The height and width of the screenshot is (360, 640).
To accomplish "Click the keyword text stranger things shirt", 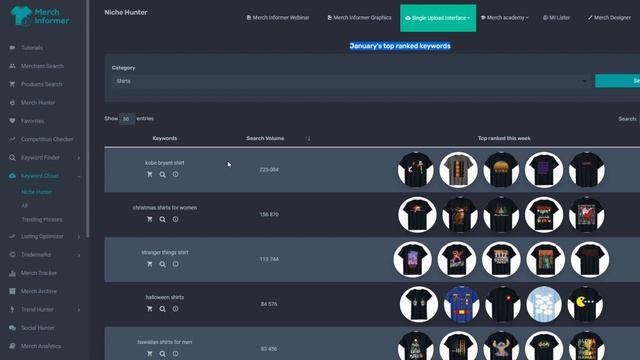I will (x=165, y=253).
